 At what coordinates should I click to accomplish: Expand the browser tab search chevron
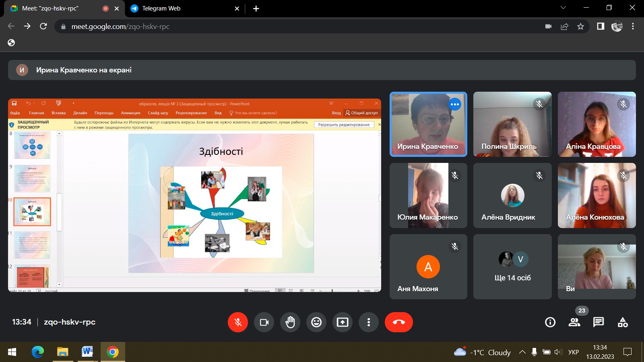(x=563, y=8)
